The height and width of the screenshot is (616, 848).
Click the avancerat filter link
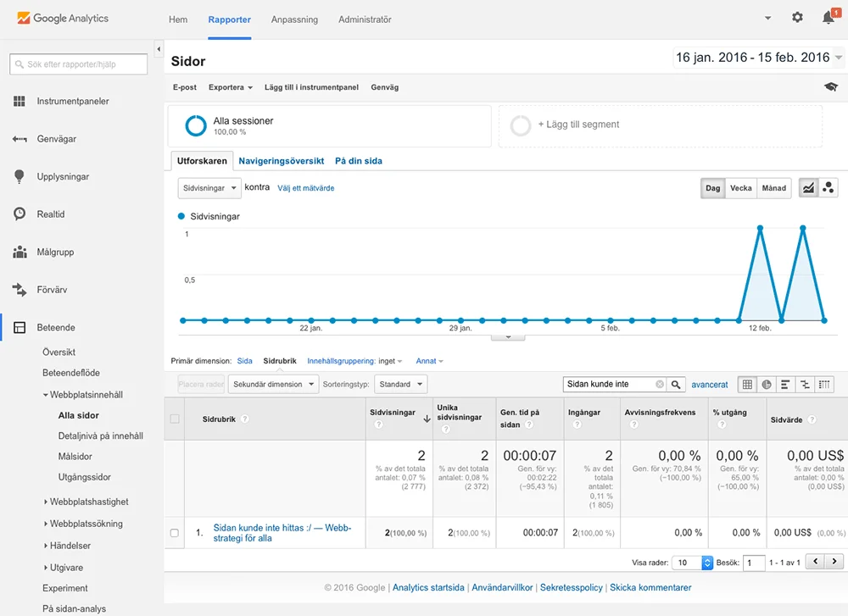(710, 385)
